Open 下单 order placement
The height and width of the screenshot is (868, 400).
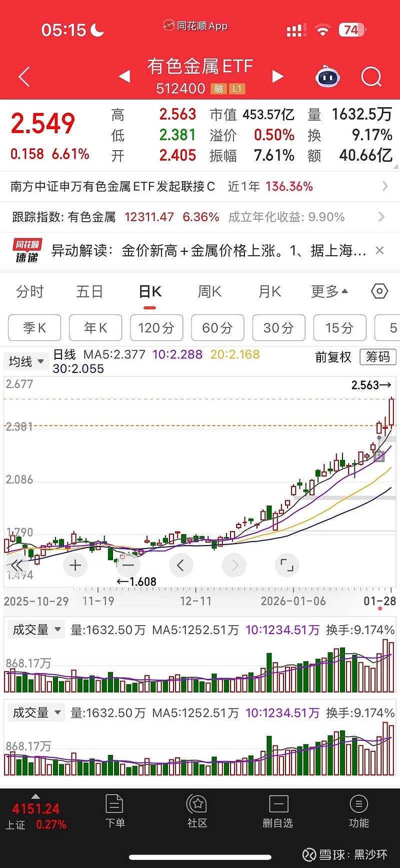[115, 811]
